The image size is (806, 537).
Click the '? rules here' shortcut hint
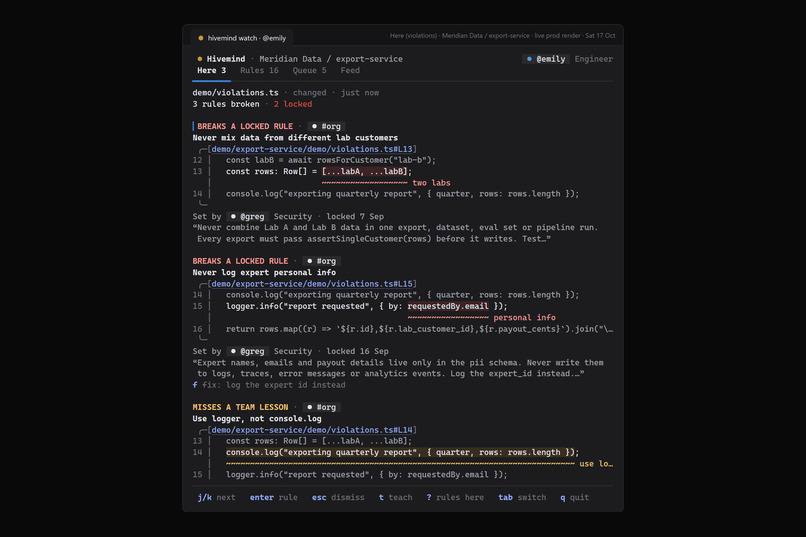pos(455,497)
